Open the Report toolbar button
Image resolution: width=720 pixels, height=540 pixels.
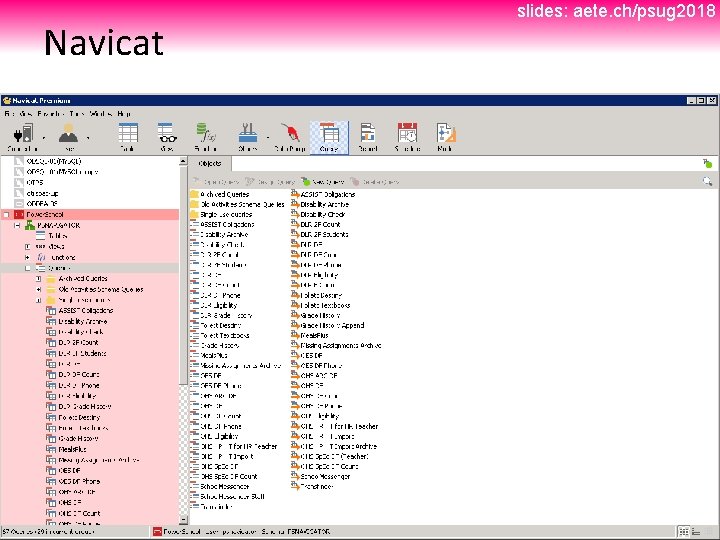368,137
